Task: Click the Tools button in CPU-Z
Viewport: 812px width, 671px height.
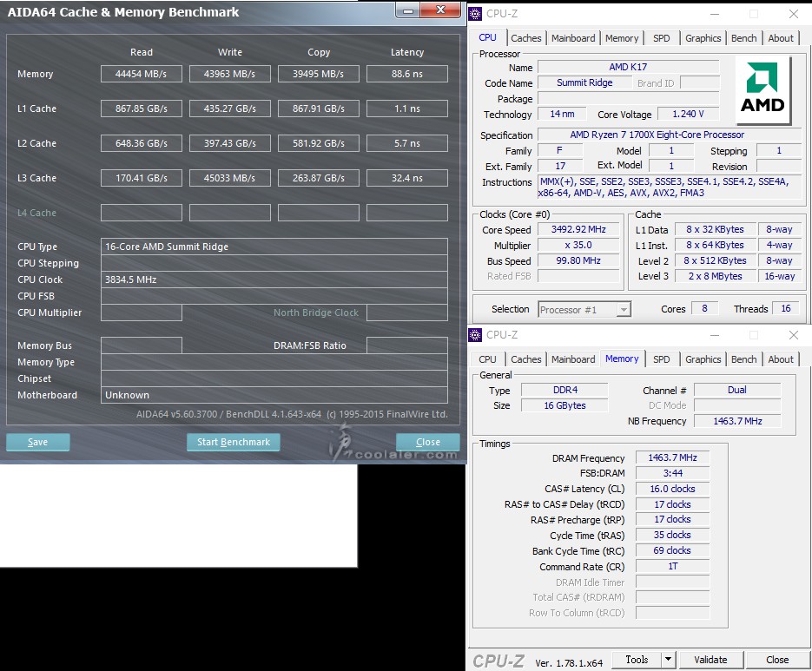Action: 637,659
